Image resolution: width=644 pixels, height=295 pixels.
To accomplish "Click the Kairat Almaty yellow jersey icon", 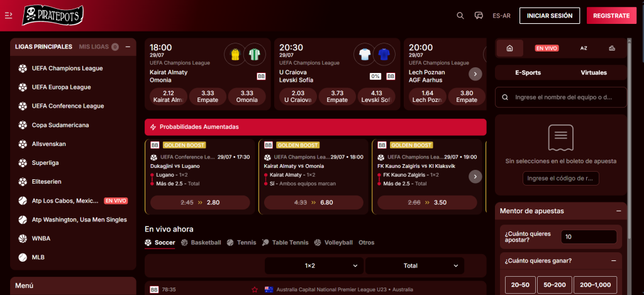I will pos(235,54).
